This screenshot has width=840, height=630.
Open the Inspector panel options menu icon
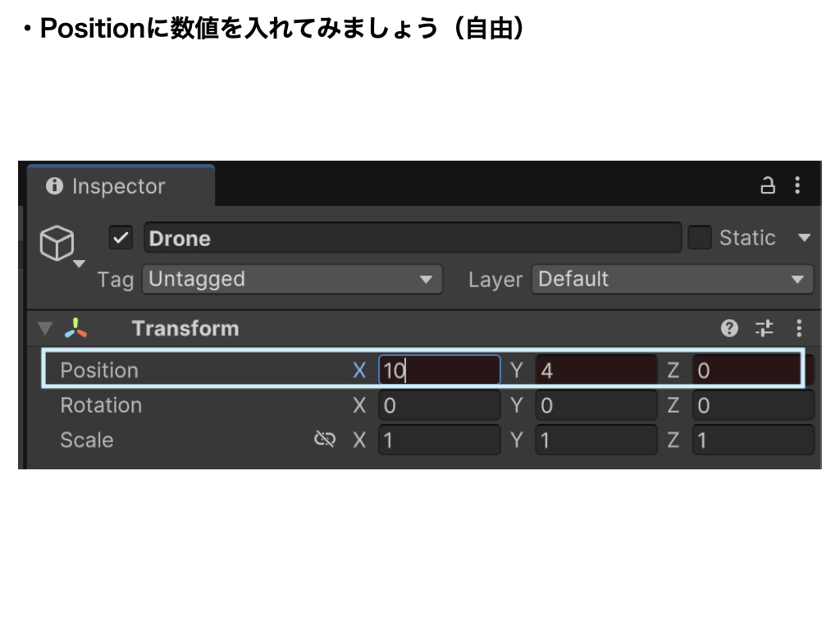(797, 185)
